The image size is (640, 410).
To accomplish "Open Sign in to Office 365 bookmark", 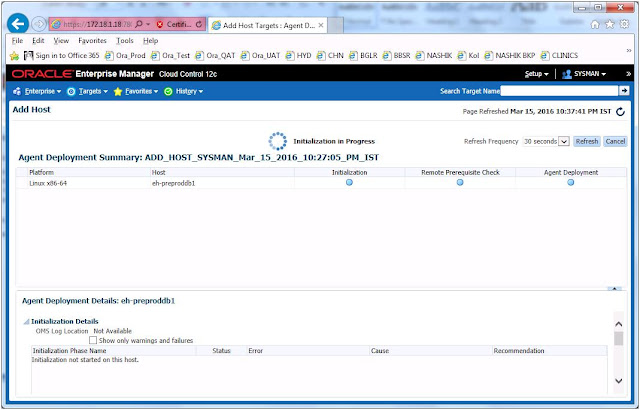I will tap(62, 56).
